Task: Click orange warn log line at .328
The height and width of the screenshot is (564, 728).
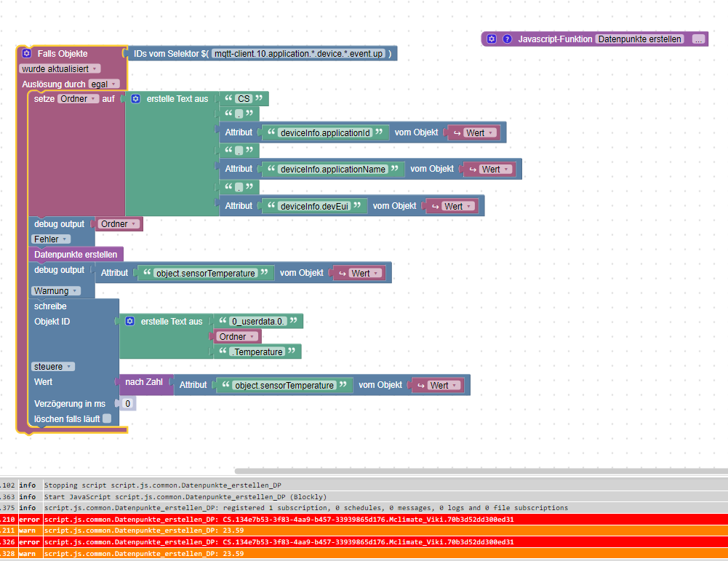Action: 364,553
